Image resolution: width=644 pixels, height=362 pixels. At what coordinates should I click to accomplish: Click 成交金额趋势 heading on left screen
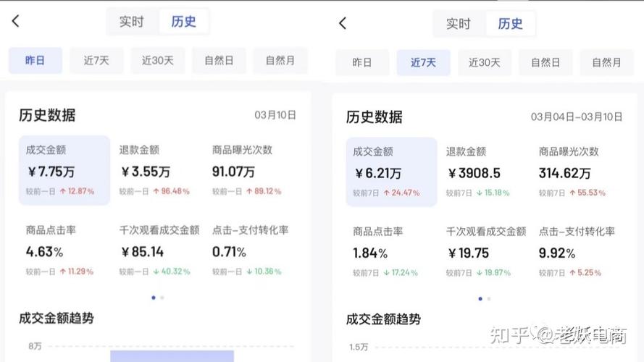tap(57, 319)
